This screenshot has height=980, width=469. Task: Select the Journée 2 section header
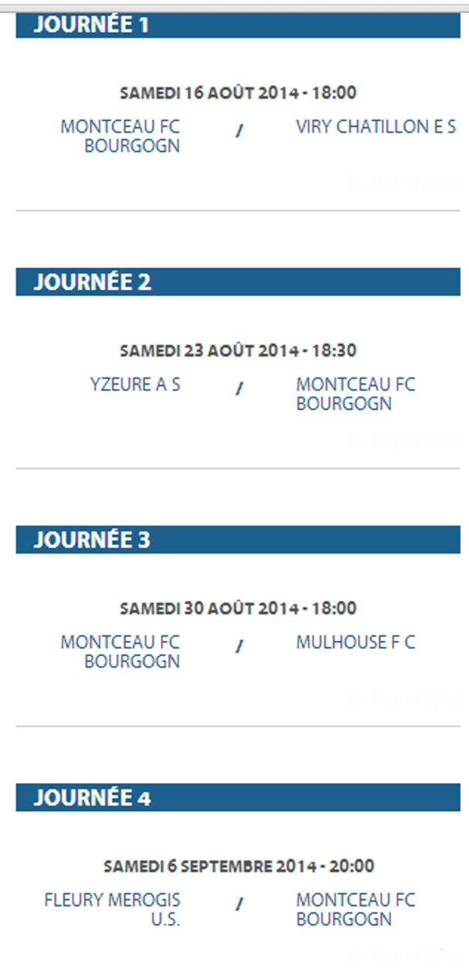pos(238,282)
